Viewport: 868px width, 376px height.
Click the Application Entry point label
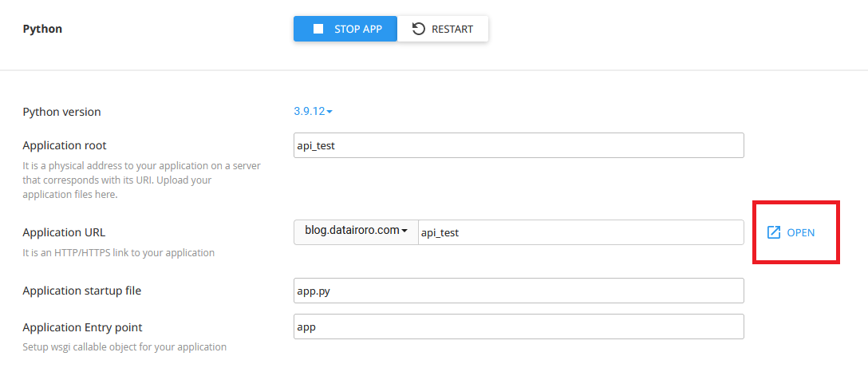click(x=82, y=327)
